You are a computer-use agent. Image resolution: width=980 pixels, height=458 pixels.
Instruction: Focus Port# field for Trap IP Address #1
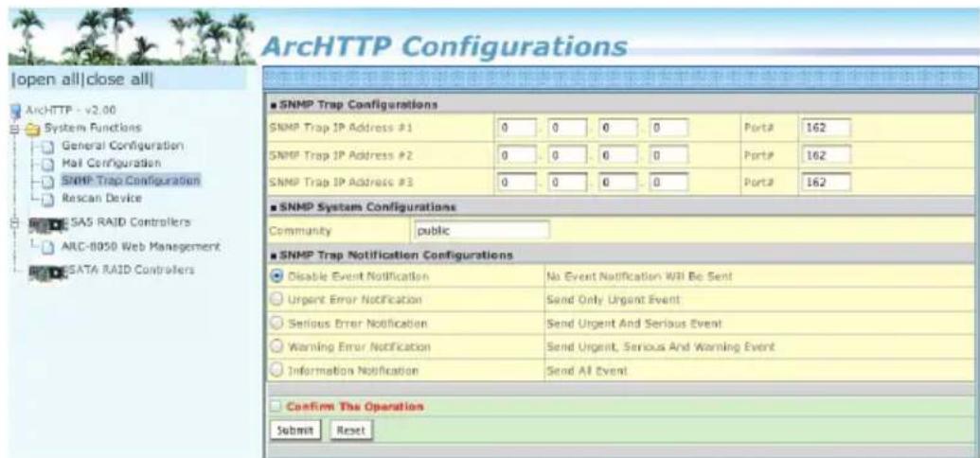point(825,129)
